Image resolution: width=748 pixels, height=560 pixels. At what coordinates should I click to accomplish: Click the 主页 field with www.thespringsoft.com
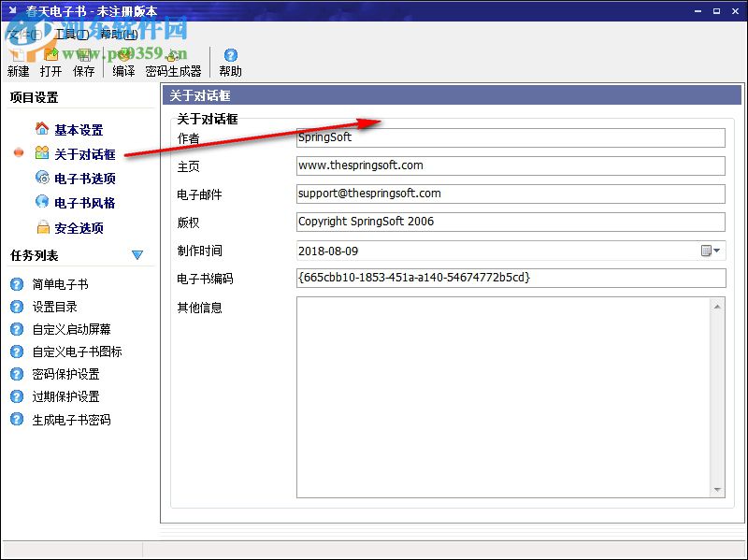coord(511,166)
